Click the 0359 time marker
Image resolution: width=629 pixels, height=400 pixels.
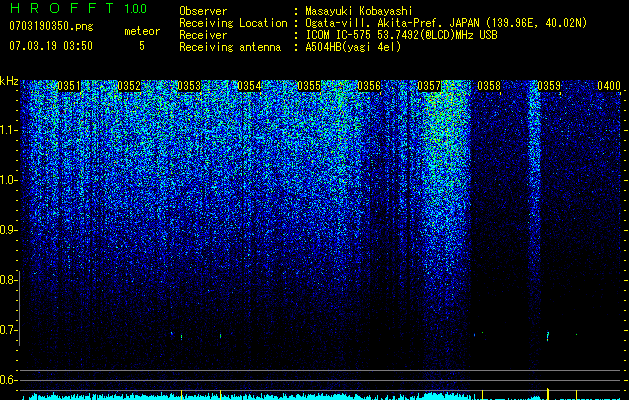click(549, 86)
